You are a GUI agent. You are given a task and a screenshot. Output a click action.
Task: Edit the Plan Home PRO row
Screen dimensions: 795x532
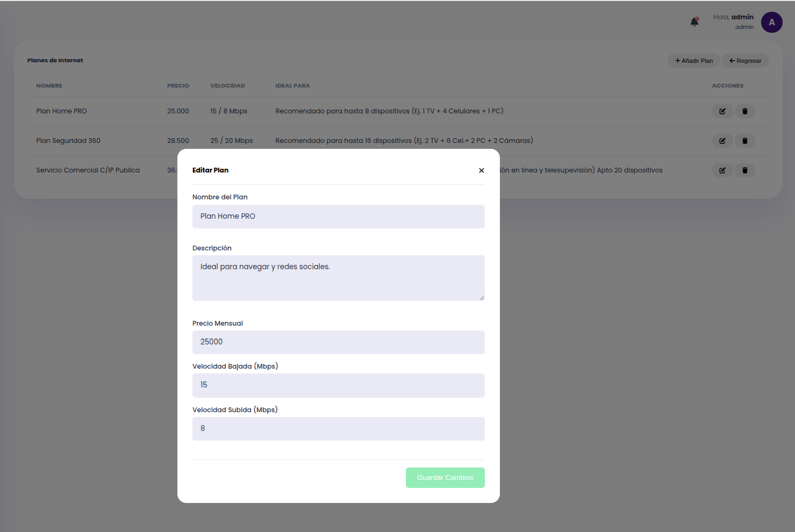pos(722,111)
